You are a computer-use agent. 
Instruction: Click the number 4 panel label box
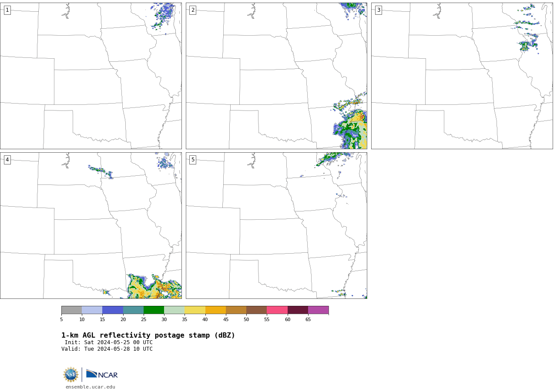click(7, 160)
